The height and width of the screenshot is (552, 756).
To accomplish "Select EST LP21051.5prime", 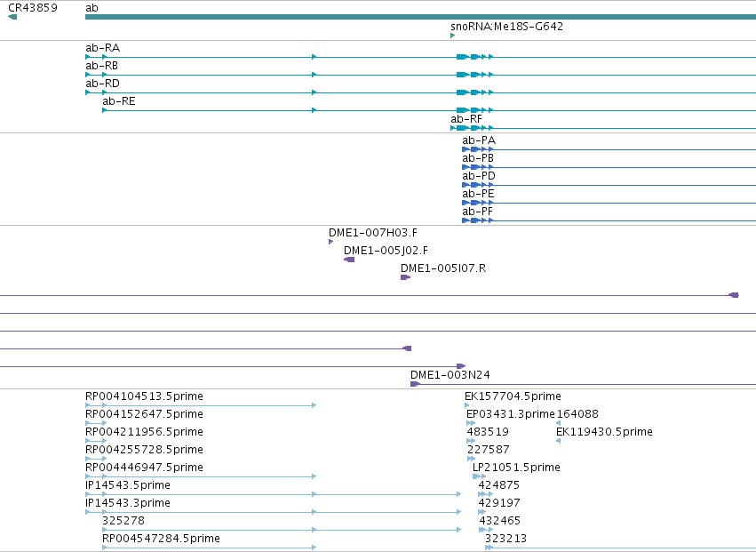I will pos(516,468).
